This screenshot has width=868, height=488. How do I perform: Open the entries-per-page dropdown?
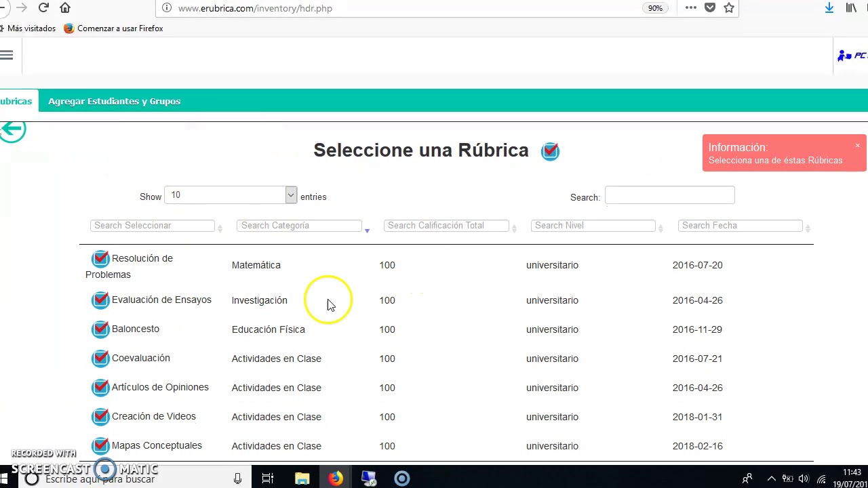click(x=231, y=195)
